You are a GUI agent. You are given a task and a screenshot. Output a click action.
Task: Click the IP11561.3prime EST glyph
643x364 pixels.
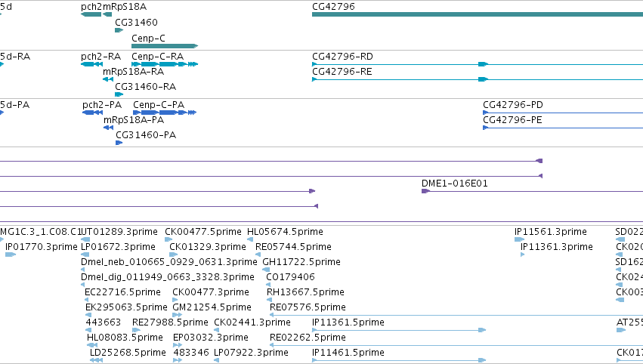pos(520,239)
